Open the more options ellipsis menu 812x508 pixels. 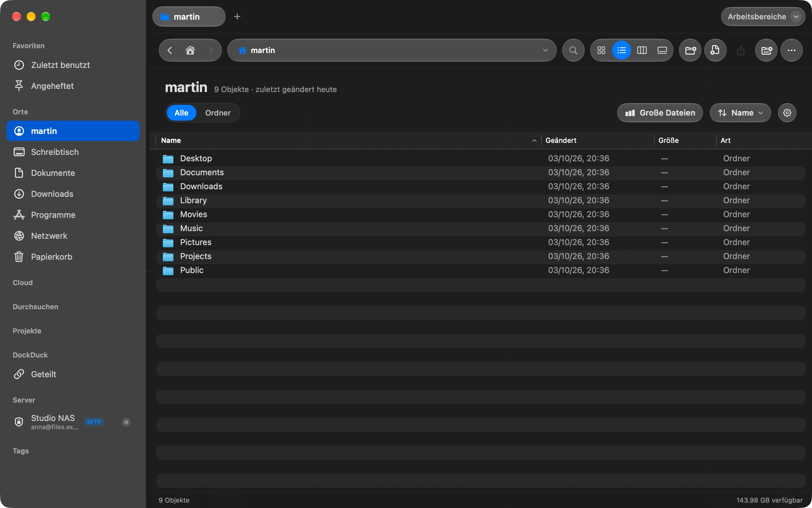point(791,50)
